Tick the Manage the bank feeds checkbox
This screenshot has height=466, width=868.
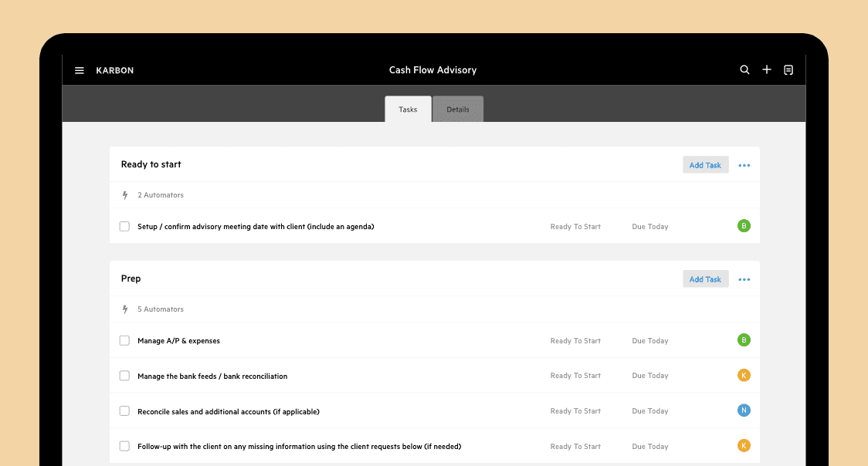tap(124, 375)
